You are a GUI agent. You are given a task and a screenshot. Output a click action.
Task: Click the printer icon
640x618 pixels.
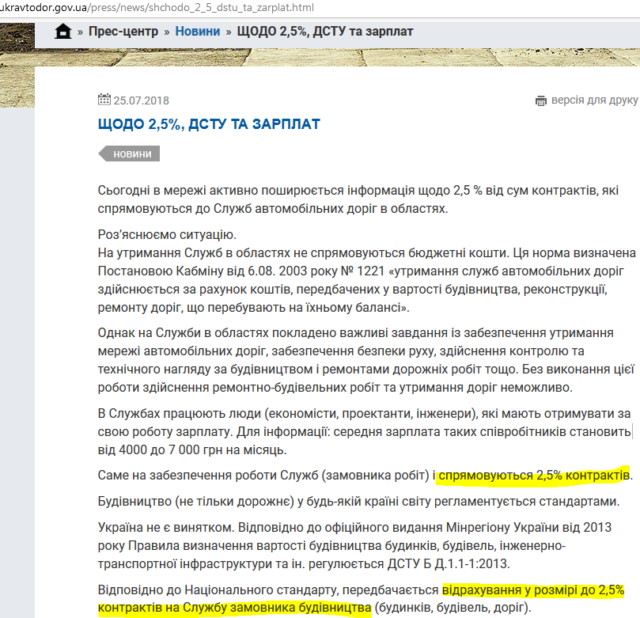point(541,100)
